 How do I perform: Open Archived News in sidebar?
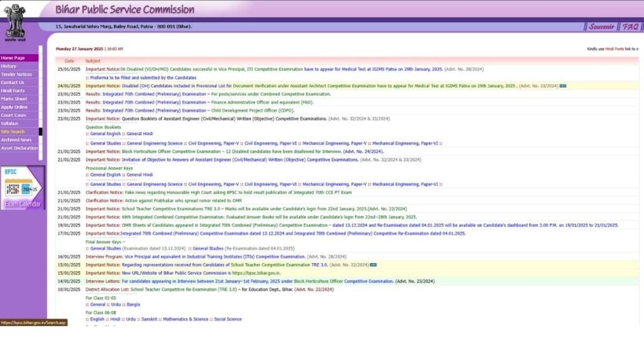pos(16,140)
